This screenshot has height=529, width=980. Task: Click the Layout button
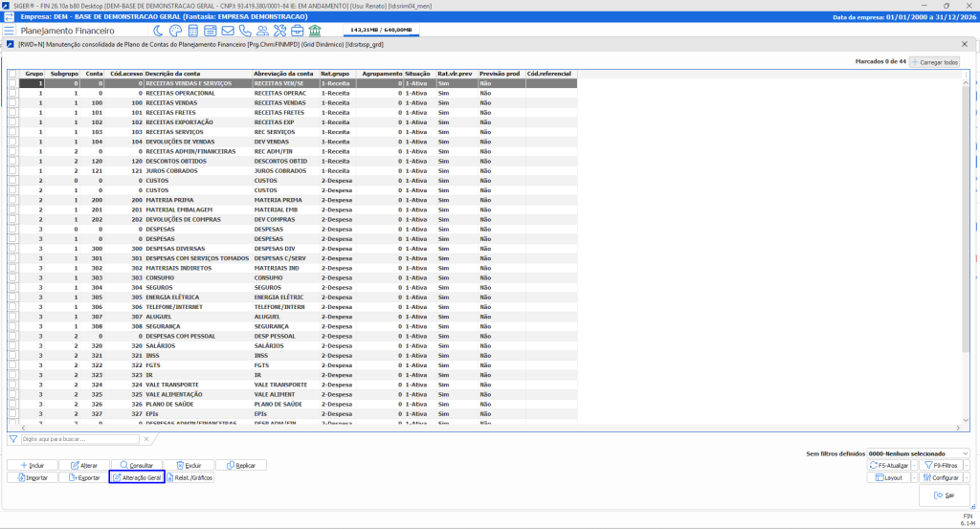[x=889, y=477]
